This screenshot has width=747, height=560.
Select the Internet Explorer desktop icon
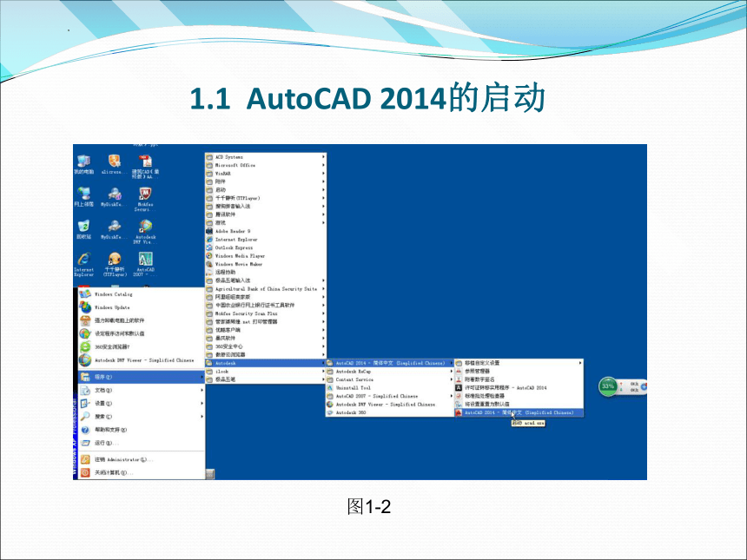click(84, 264)
